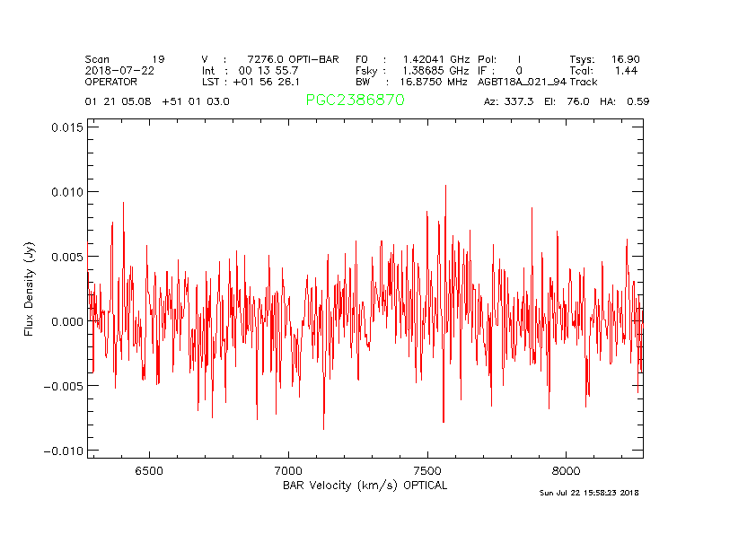Click the green PGC2386870 source title
The image size is (756, 534).
click(355, 101)
